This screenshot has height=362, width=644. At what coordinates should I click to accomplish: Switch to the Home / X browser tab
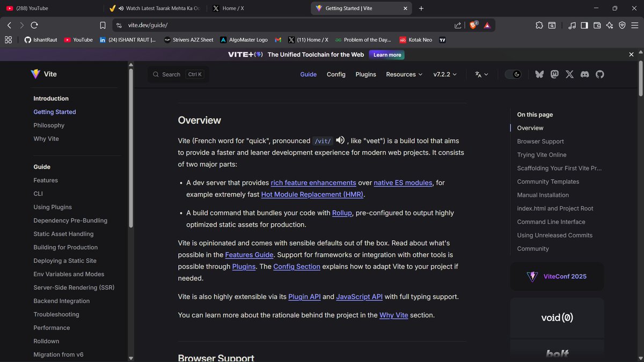[258, 8]
